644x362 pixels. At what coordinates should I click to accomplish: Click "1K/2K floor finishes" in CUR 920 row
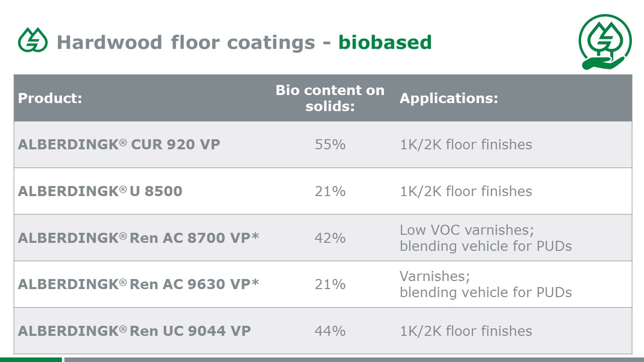pos(466,145)
